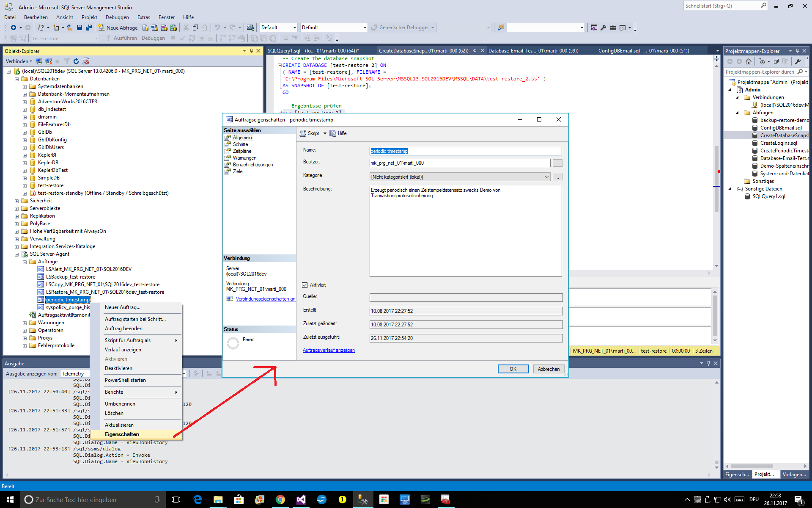Click the Visual Studio icon in Windows taskbar
Viewport: 812px width, 508px height.
coord(301,500)
